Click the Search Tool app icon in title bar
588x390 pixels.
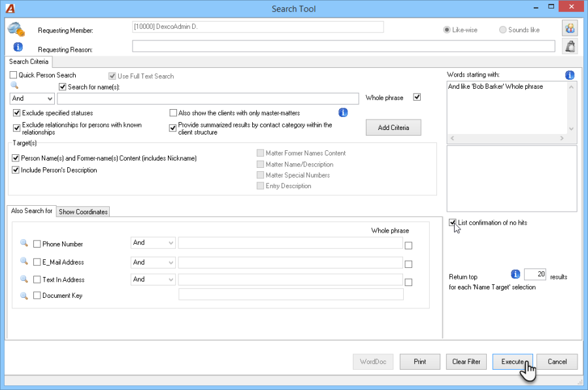10,8
